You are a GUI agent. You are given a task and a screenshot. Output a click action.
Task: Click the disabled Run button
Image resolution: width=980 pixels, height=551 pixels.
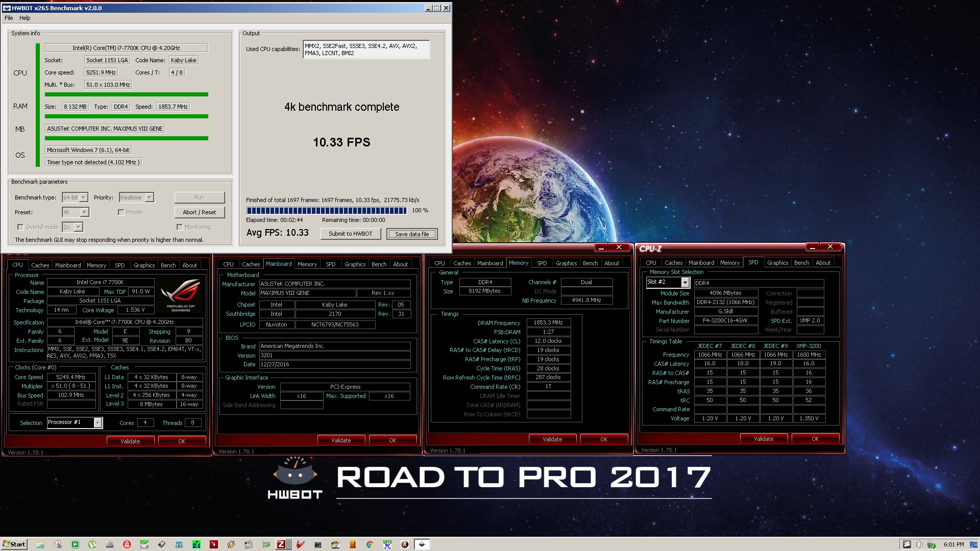(200, 197)
